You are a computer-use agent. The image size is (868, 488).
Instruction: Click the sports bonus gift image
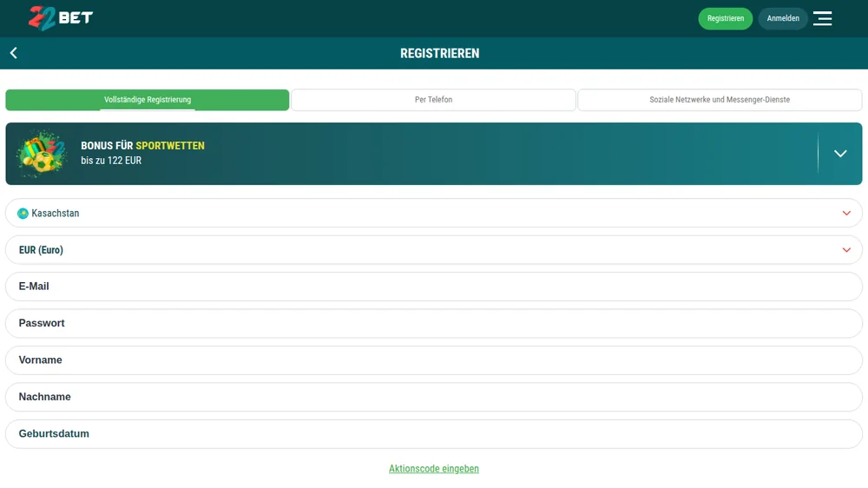click(x=42, y=154)
